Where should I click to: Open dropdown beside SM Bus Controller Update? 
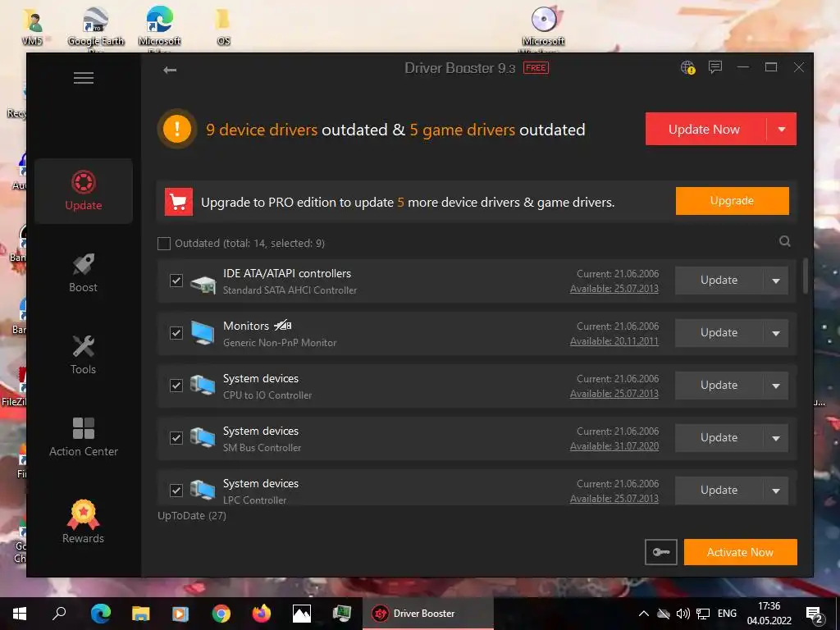pos(776,438)
